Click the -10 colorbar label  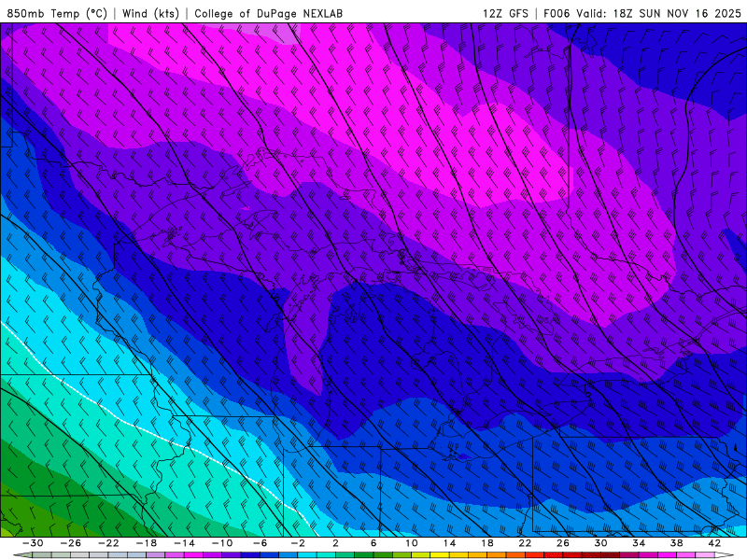[x=222, y=543]
